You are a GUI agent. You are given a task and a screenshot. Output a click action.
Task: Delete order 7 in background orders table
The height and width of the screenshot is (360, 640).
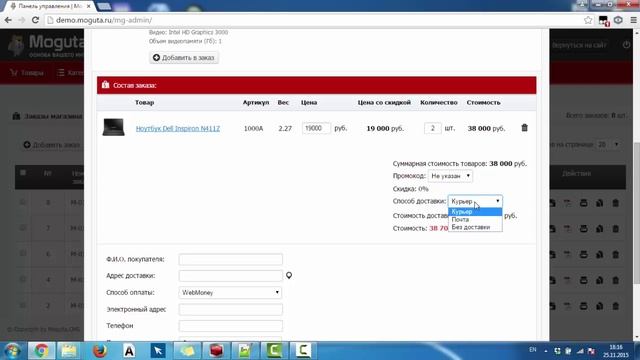pyautogui.click(x=616, y=229)
